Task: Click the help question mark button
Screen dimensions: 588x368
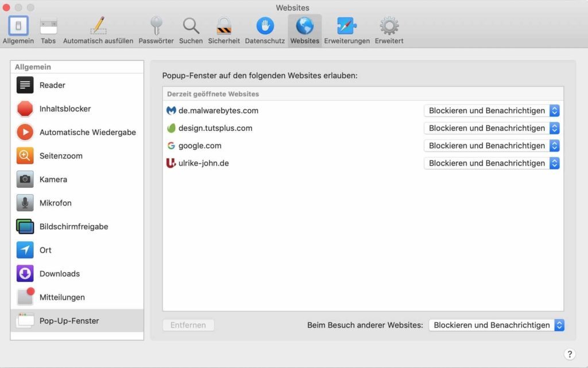Action: (x=569, y=353)
